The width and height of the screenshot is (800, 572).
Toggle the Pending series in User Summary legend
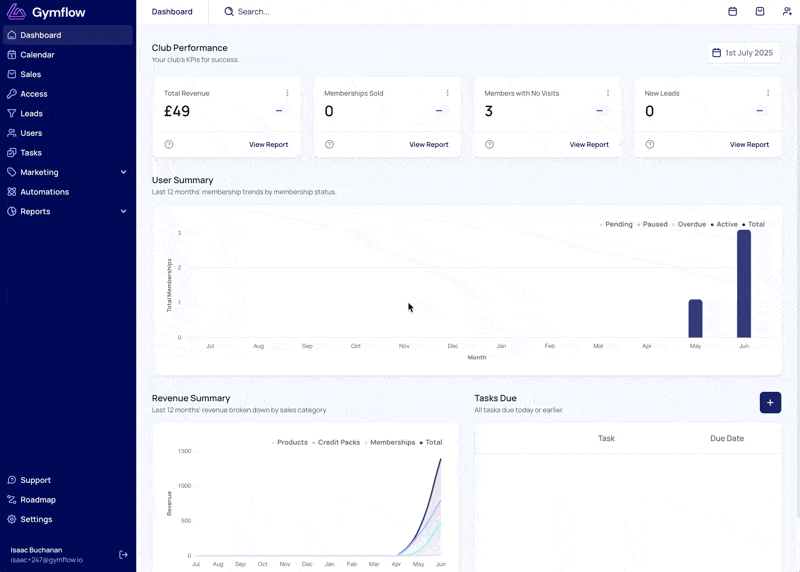(x=616, y=224)
